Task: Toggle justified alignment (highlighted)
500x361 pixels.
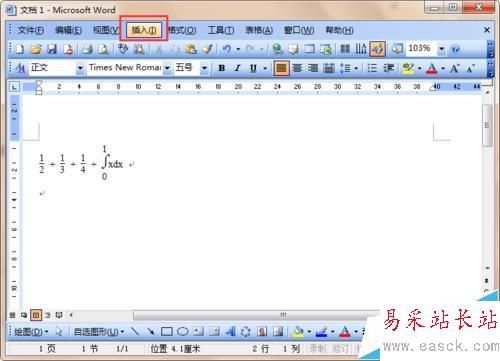Action: (x=281, y=68)
